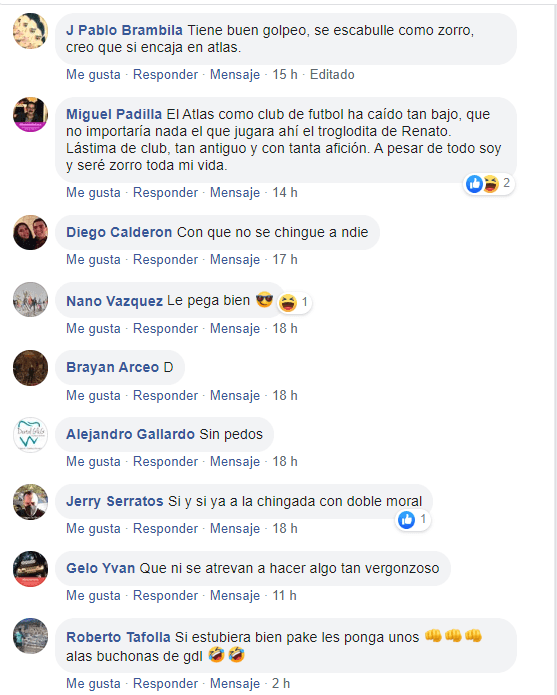View the laughing reaction on Nano Vazquez's comment
The image size is (557, 695).
click(x=294, y=303)
